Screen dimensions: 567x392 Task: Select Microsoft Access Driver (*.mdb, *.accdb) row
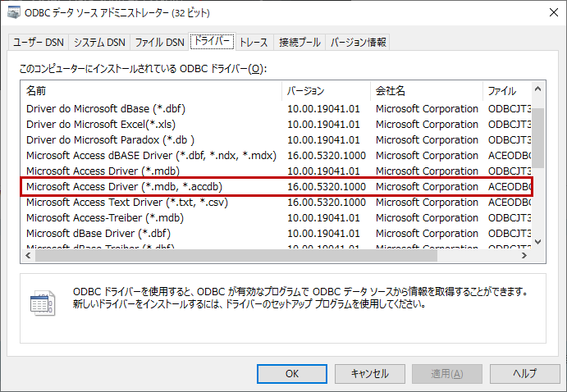(x=277, y=186)
